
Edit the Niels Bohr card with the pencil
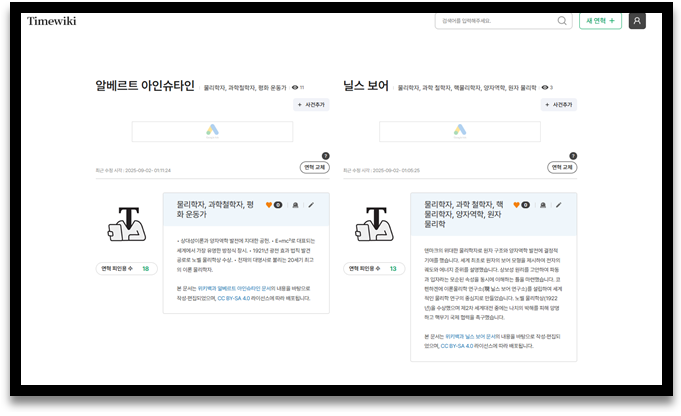[x=558, y=205]
